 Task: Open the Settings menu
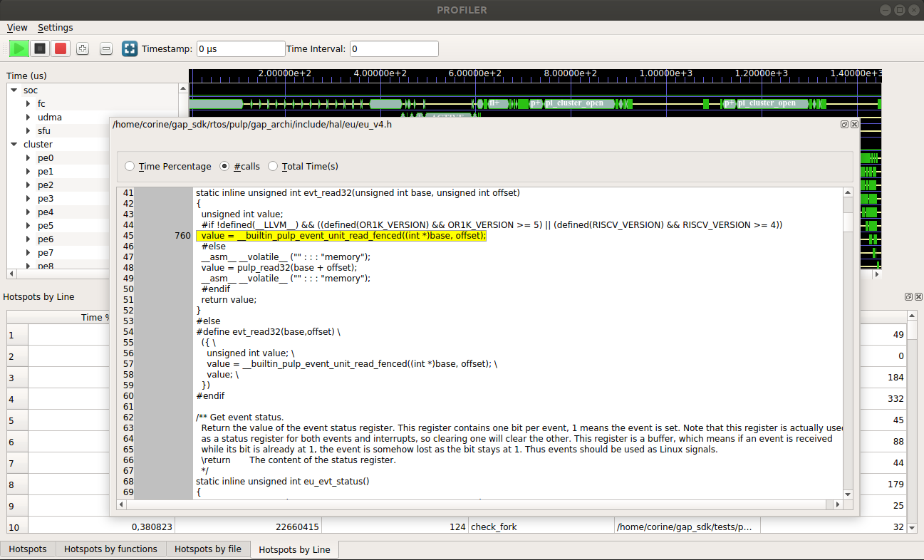click(x=55, y=27)
